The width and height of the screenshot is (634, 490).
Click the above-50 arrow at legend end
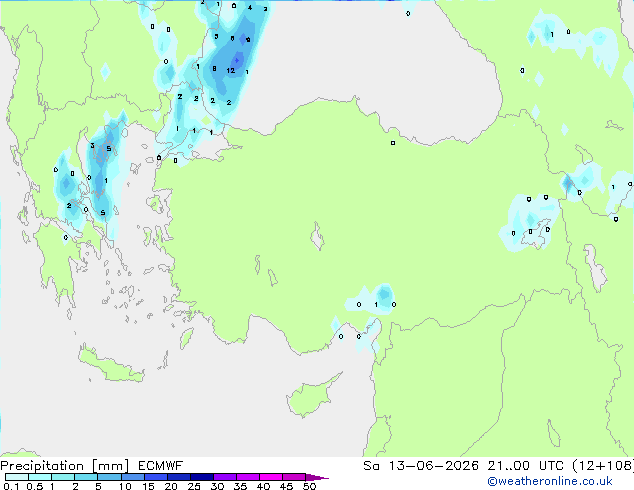(x=317, y=477)
